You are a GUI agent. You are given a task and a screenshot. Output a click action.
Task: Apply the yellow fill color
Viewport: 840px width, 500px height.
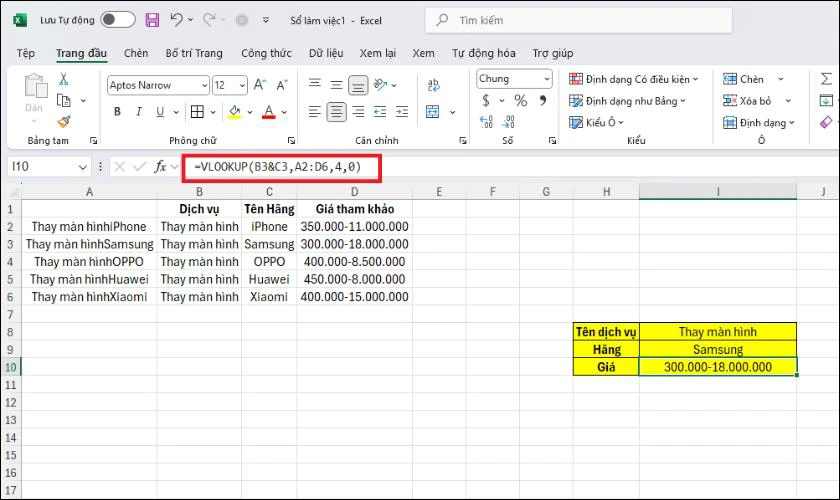[x=235, y=111]
